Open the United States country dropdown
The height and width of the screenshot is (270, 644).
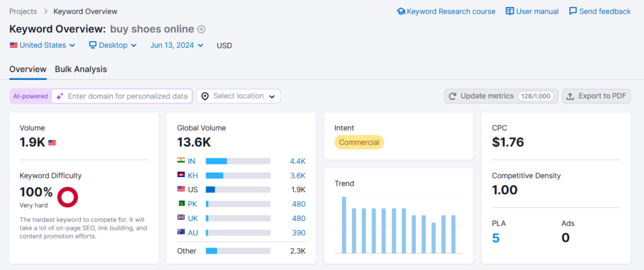[x=43, y=45]
